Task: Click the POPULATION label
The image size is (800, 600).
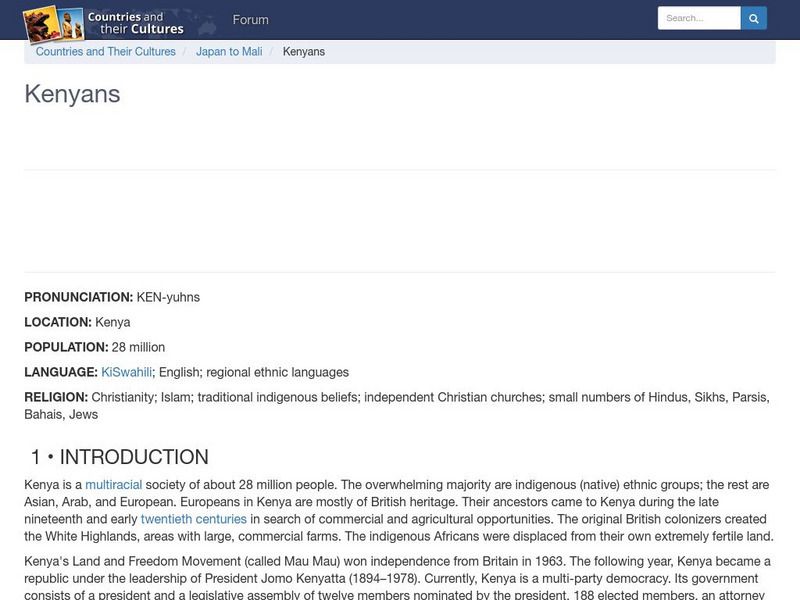Action: [x=66, y=347]
